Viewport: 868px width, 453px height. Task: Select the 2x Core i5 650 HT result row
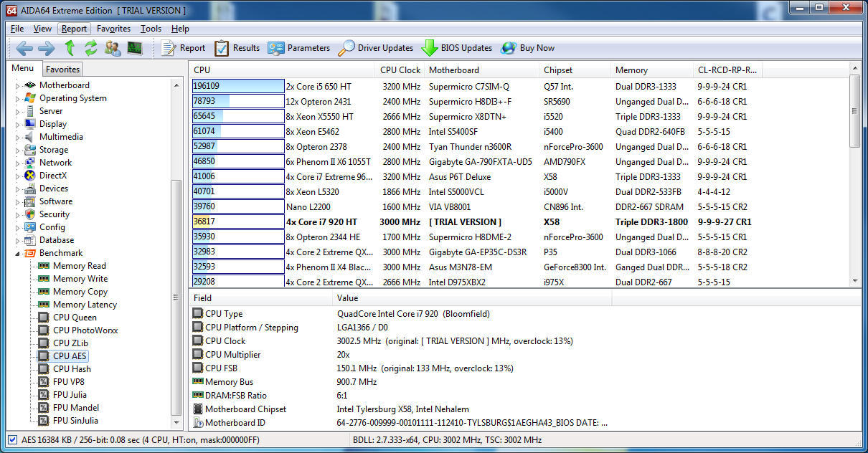(519, 86)
